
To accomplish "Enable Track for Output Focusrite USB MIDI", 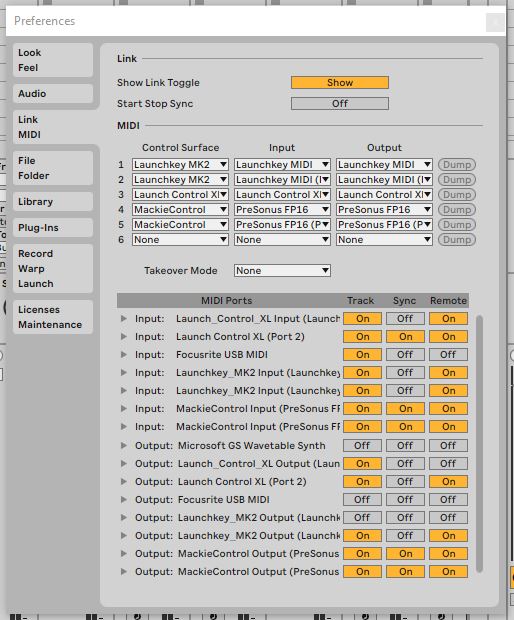I will pos(363,500).
